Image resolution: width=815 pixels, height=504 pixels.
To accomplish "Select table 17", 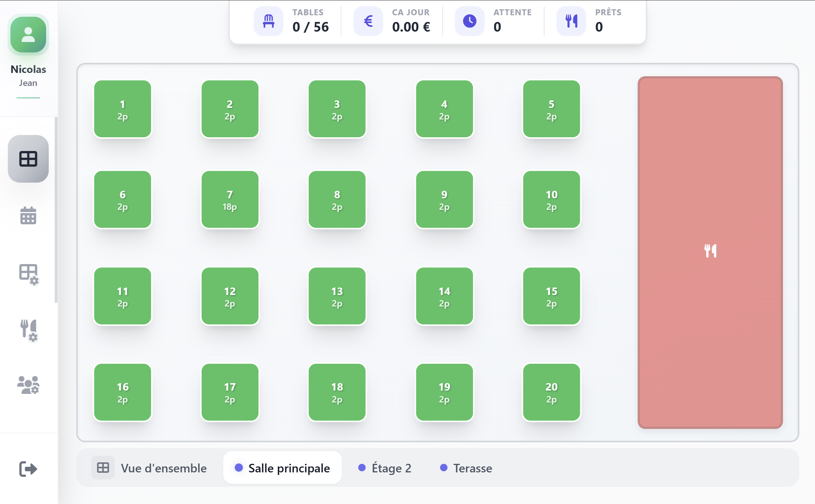I will pyautogui.click(x=230, y=392).
